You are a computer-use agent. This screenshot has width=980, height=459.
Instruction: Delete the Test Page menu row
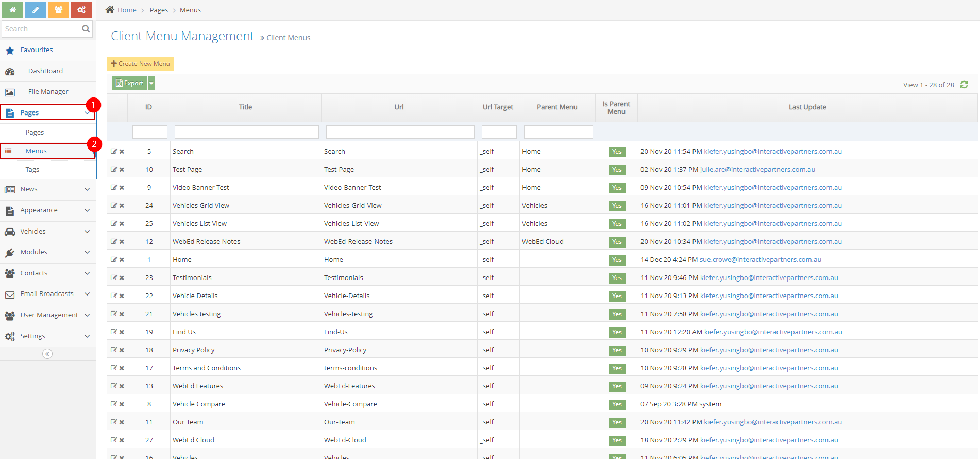[x=122, y=170]
